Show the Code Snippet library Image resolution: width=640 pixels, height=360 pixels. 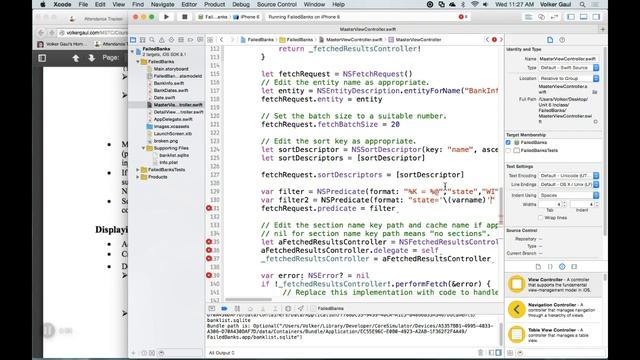pos(550,267)
